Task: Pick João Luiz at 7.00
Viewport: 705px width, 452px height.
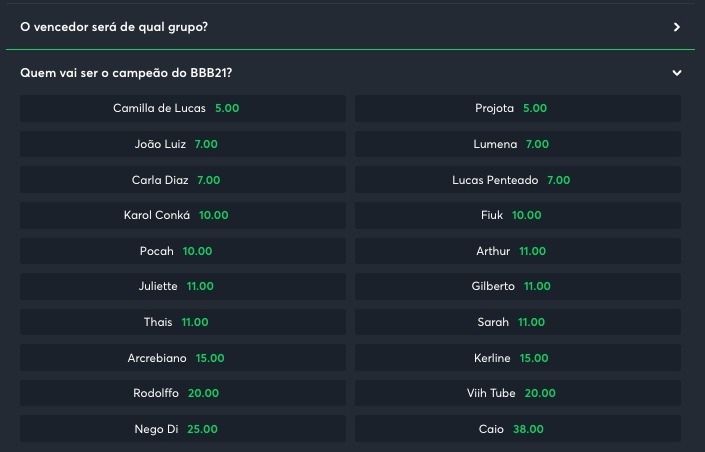Action: point(183,144)
